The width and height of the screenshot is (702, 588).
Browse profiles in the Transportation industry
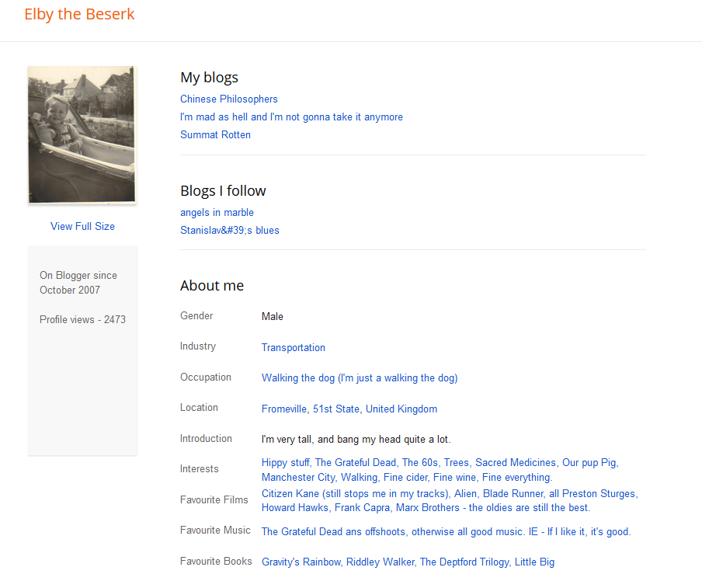pyautogui.click(x=294, y=347)
